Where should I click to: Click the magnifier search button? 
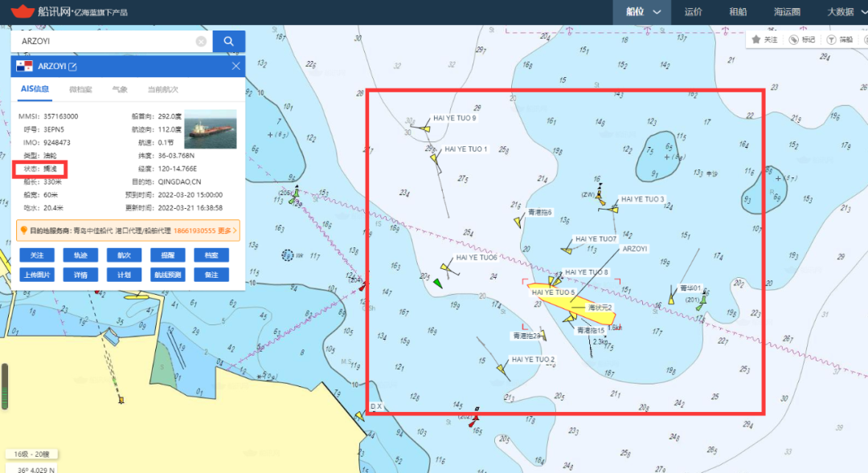[228, 42]
